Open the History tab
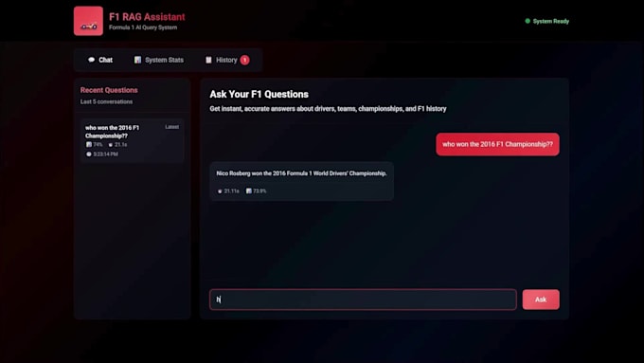 click(226, 60)
